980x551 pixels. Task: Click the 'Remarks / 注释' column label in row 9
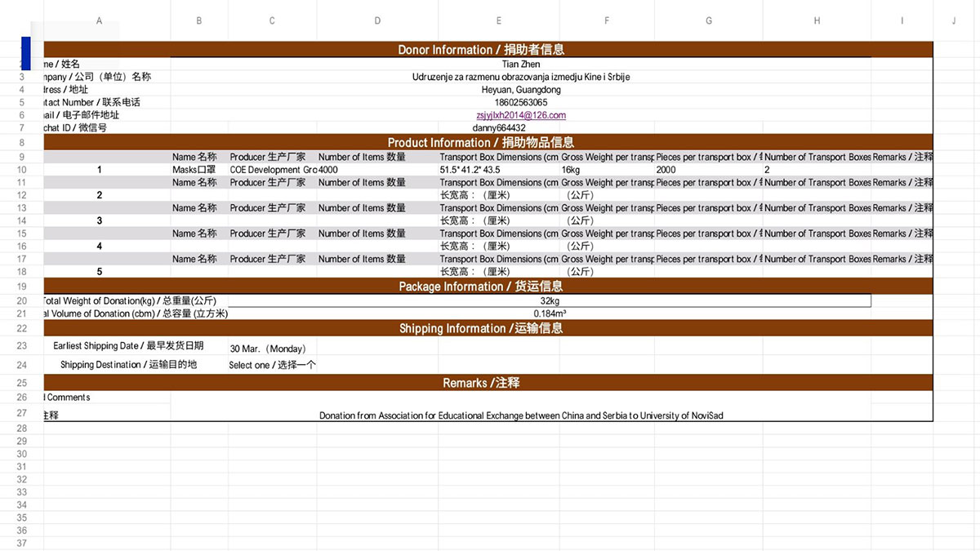(x=902, y=157)
